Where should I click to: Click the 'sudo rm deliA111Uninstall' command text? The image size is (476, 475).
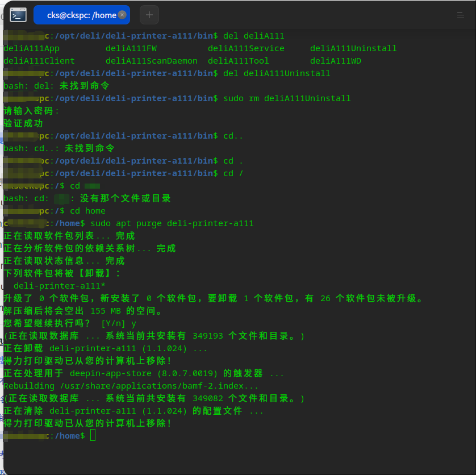287,98
